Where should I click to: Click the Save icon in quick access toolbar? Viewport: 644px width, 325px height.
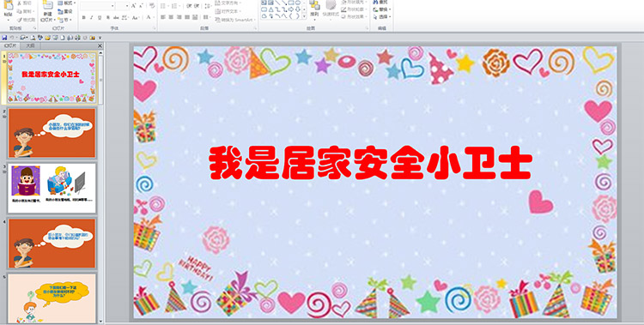4,38
